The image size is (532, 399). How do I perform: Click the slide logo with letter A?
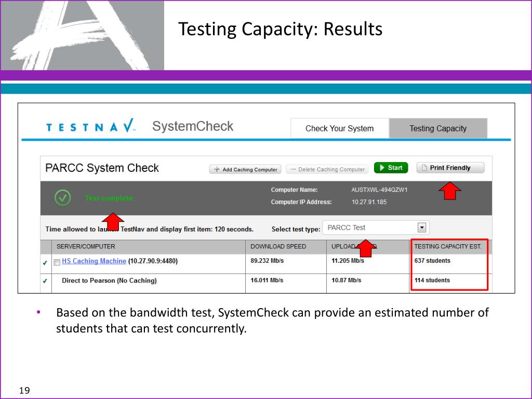(82, 35)
